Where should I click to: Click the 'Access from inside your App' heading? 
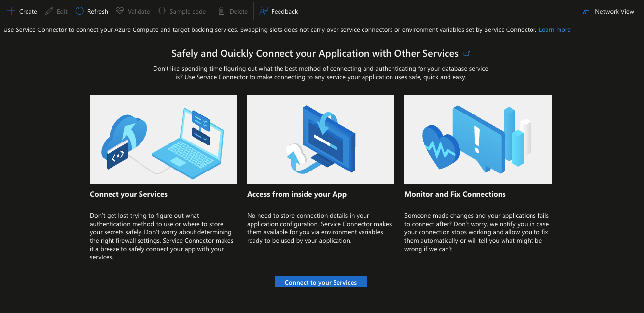click(x=297, y=194)
